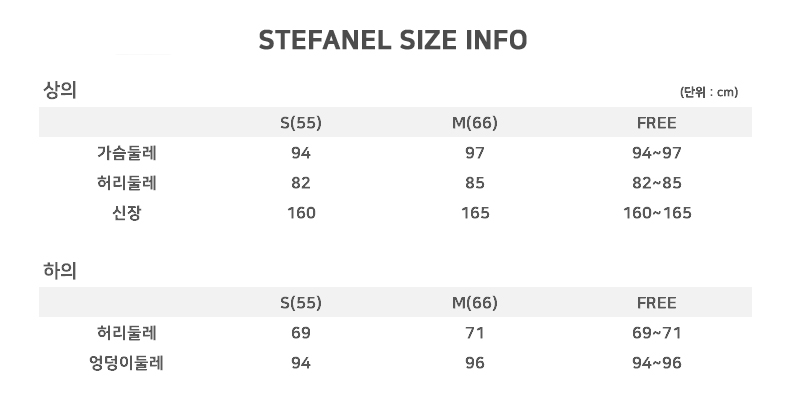The width and height of the screenshot is (800, 400).
Task: Click the 94~96 hip range value
Action: [x=657, y=363]
